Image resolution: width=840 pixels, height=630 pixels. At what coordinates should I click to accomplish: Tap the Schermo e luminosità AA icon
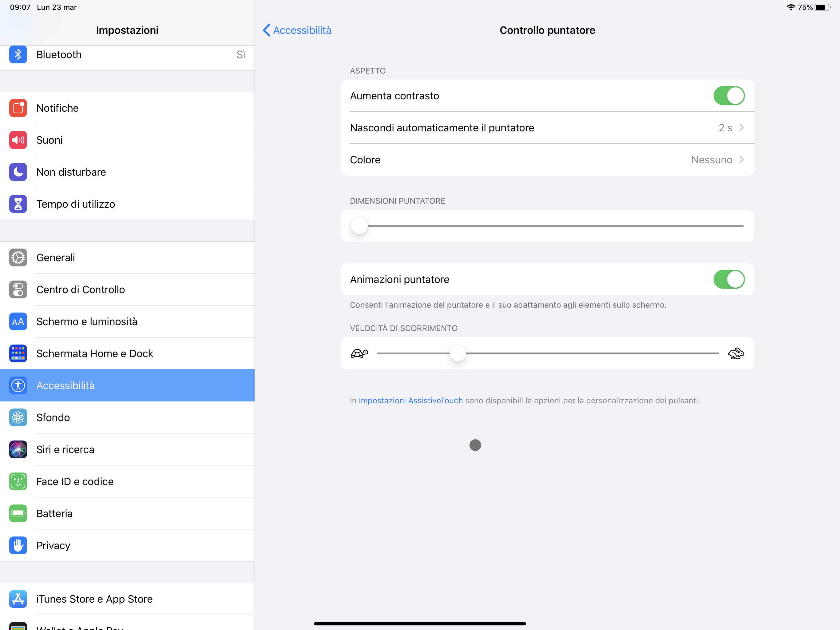(x=18, y=321)
